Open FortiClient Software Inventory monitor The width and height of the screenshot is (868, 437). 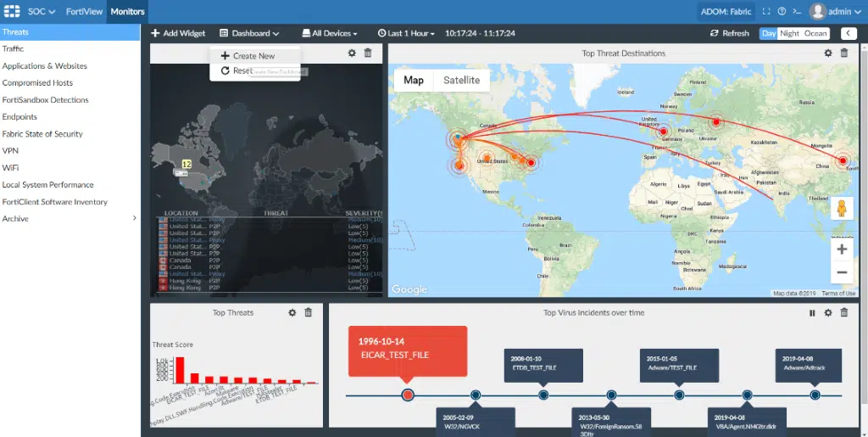(70, 202)
